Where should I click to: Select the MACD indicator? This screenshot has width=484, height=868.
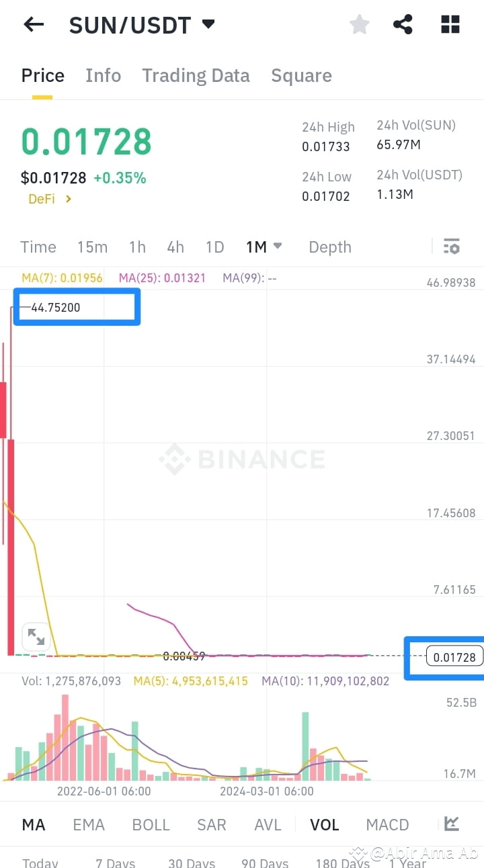387,824
